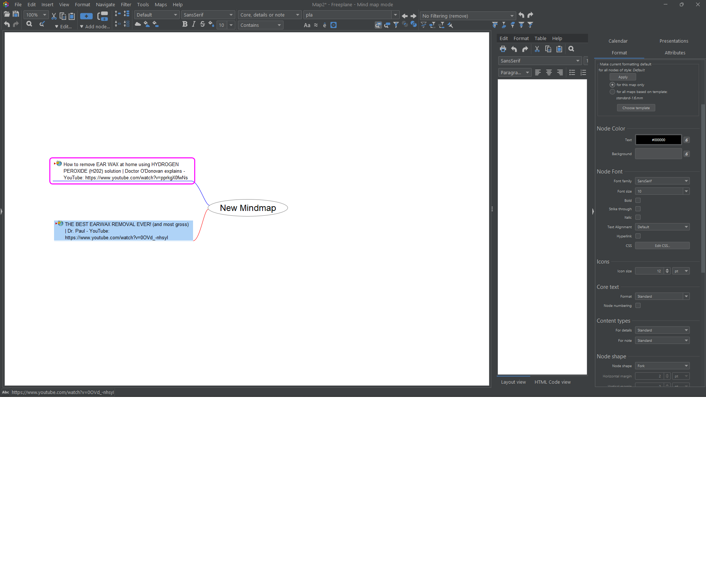This screenshot has height=588, width=706.
Task: Click the cloud icon in main toolbar
Action: (x=138, y=24)
